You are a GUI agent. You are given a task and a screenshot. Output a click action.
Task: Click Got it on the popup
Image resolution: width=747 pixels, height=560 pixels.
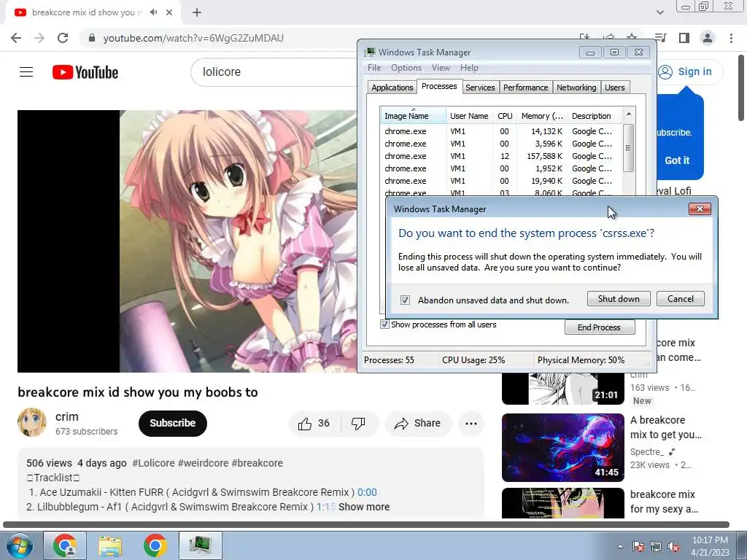[x=677, y=160]
